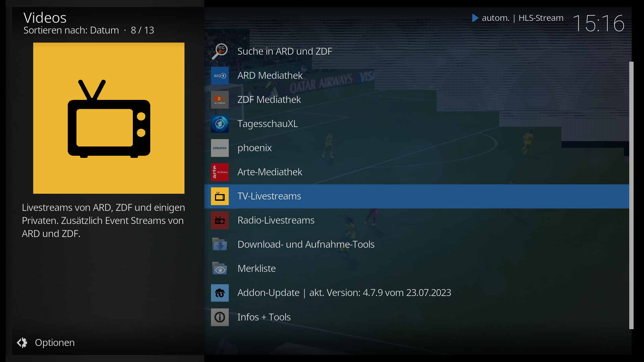Open the Infos + Tools entry
Screen dimensions: 644x362
point(417,317)
